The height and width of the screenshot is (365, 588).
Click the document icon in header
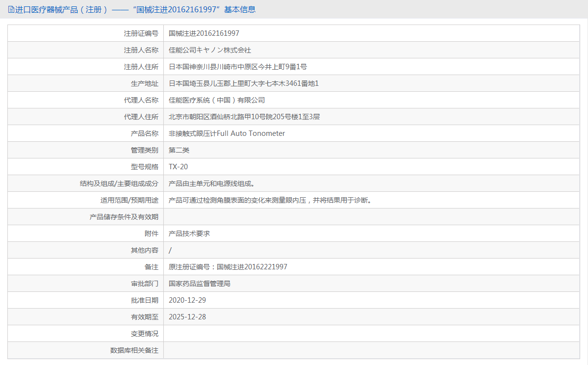tap(11, 10)
